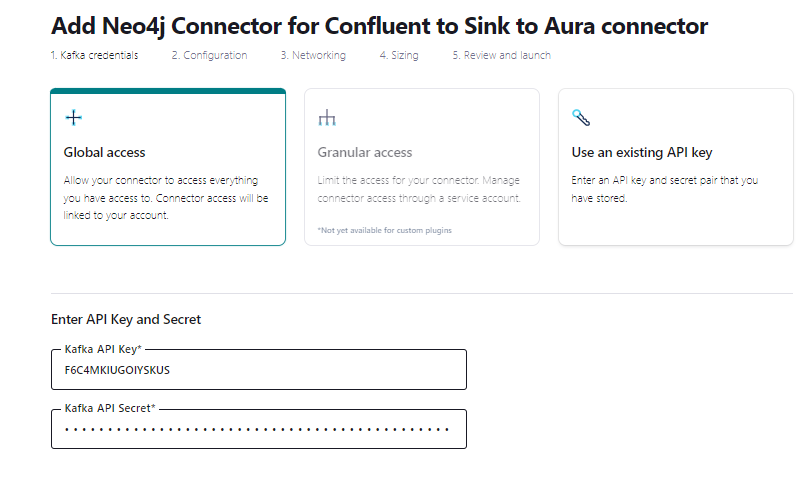Viewport: 807px width, 478px height.
Task: Open step 5 Review and launch
Action: click(501, 56)
